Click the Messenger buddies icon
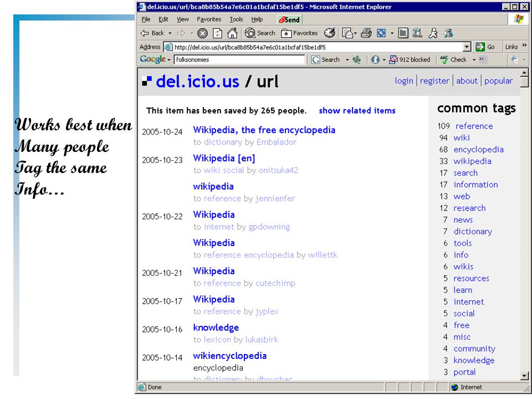 (x=448, y=33)
